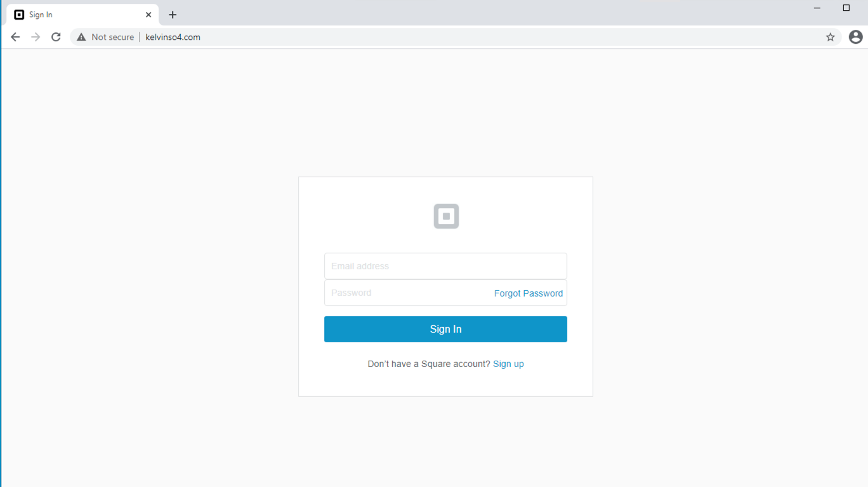The width and height of the screenshot is (868, 487).
Task: Click the Not secure label text
Action: 112,37
